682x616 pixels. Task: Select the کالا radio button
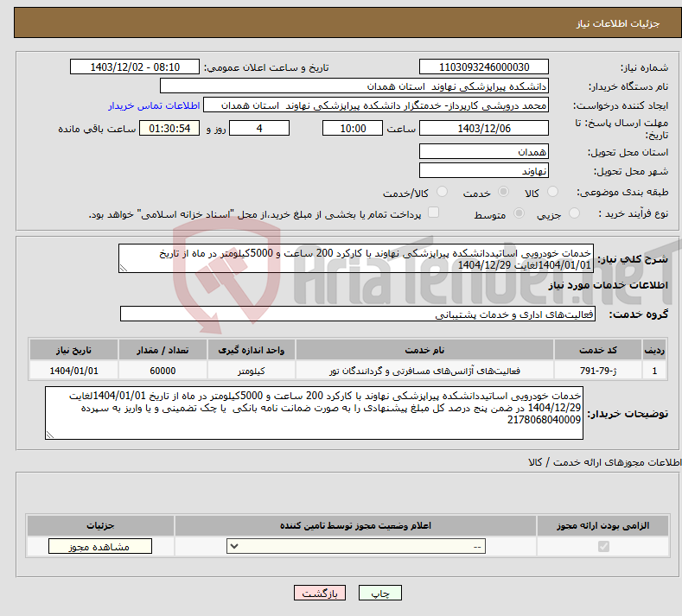pyautogui.click(x=552, y=192)
